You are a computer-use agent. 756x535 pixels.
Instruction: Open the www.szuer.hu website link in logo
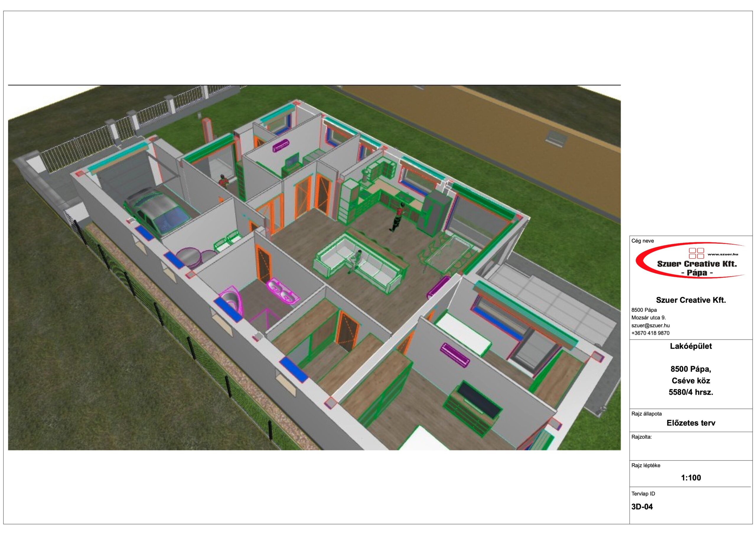point(723,254)
